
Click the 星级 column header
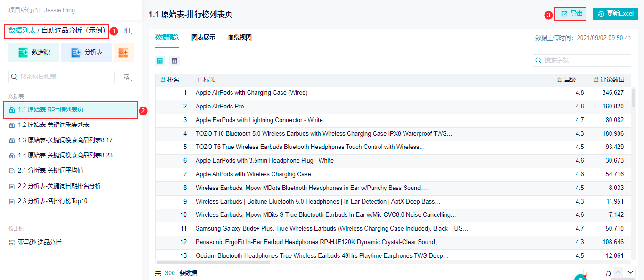pyautogui.click(x=570, y=80)
